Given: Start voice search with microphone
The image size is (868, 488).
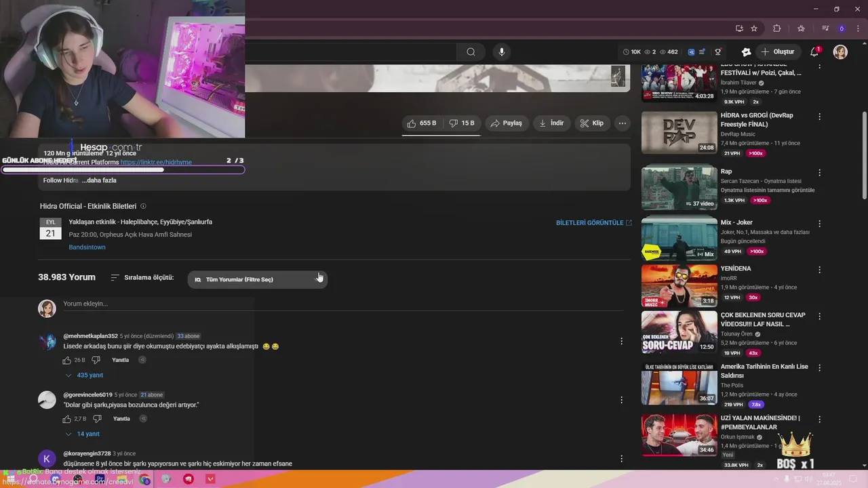Looking at the screenshot, I should coord(502,52).
